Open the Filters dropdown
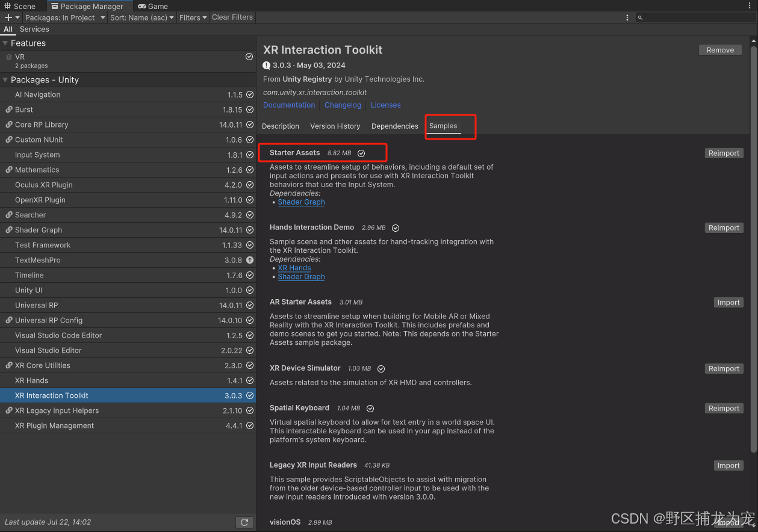 pos(193,17)
